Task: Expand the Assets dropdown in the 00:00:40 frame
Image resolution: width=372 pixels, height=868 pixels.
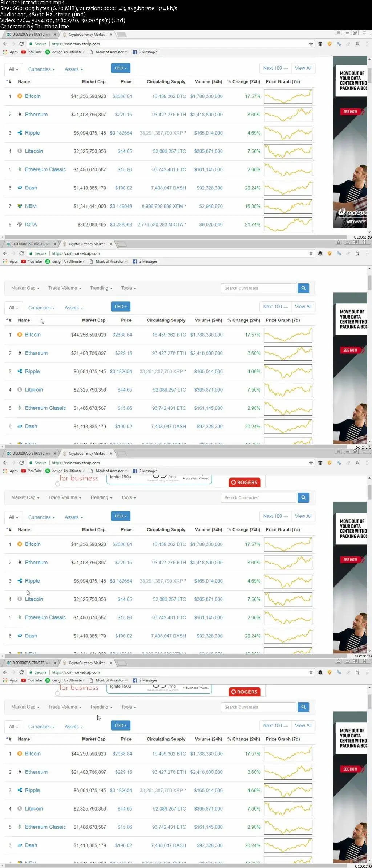Action: 74,69
